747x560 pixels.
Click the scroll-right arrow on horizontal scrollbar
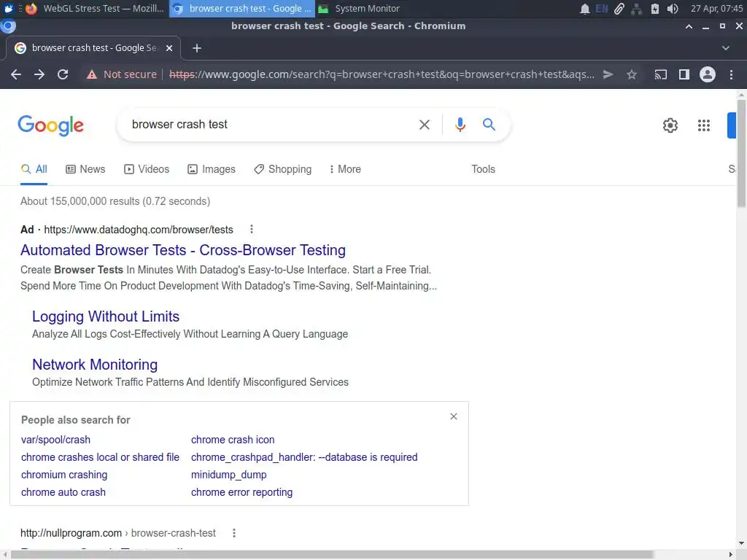point(731,555)
